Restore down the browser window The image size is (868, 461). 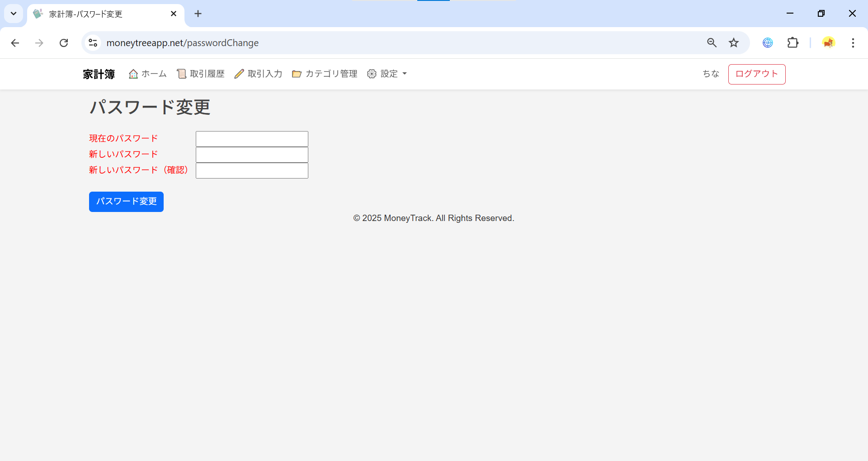pos(821,14)
